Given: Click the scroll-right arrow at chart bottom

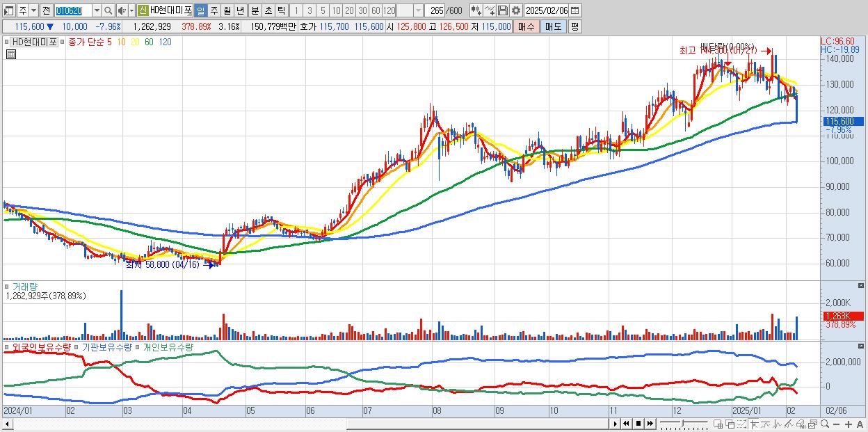Looking at the screenshot, I should click(x=615, y=424).
